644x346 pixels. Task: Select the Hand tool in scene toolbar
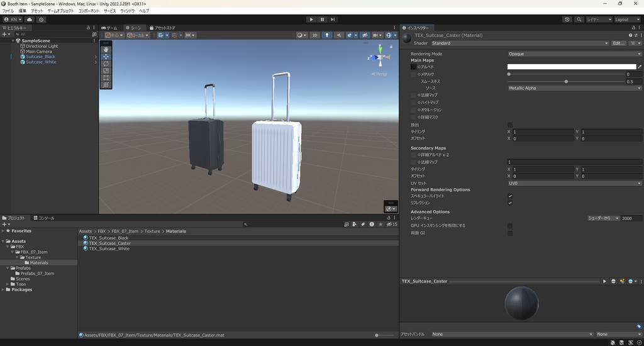[106, 49]
